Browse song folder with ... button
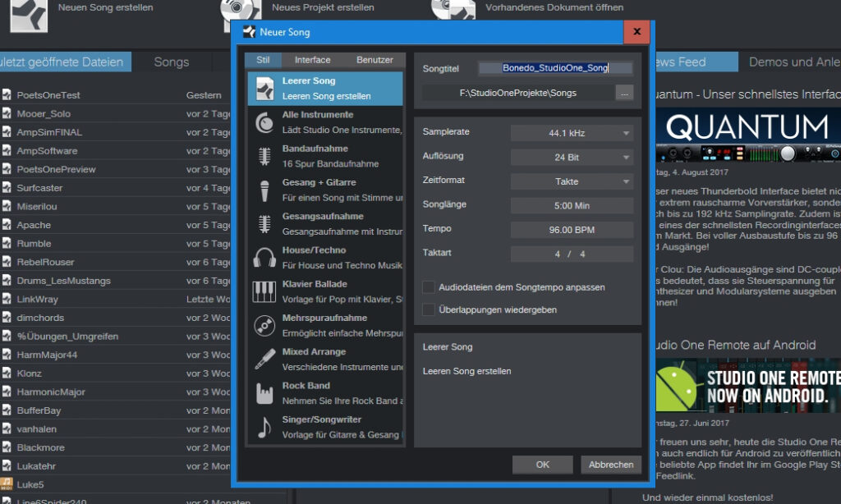This screenshot has height=504, width=841. 624,93
